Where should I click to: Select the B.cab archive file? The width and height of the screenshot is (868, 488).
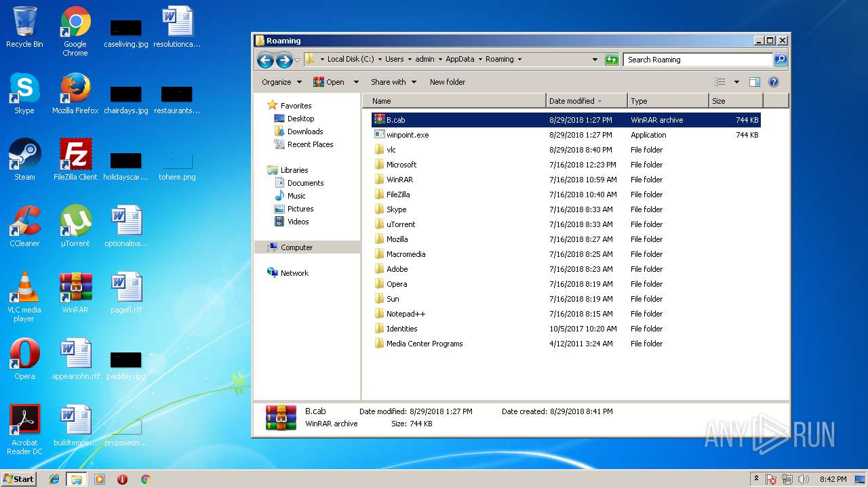[566, 120]
